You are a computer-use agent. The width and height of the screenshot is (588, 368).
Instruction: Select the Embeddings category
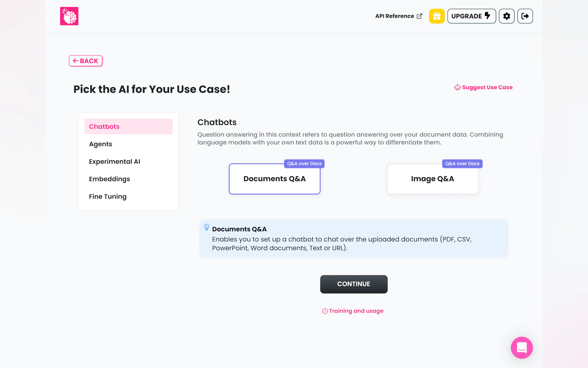coord(109,179)
